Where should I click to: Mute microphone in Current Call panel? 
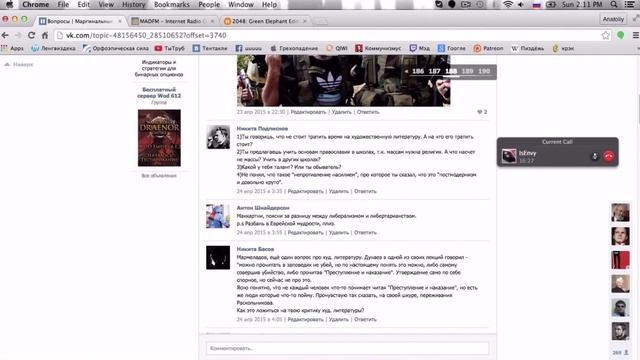coord(595,156)
